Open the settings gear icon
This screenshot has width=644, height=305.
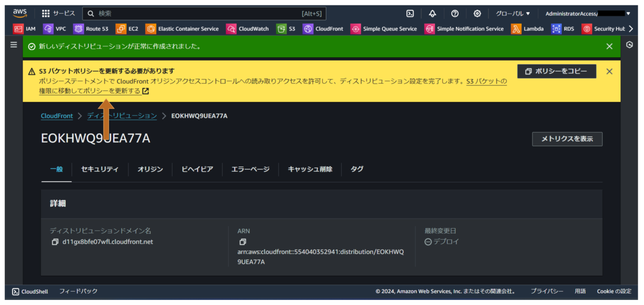tap(477, 13)
